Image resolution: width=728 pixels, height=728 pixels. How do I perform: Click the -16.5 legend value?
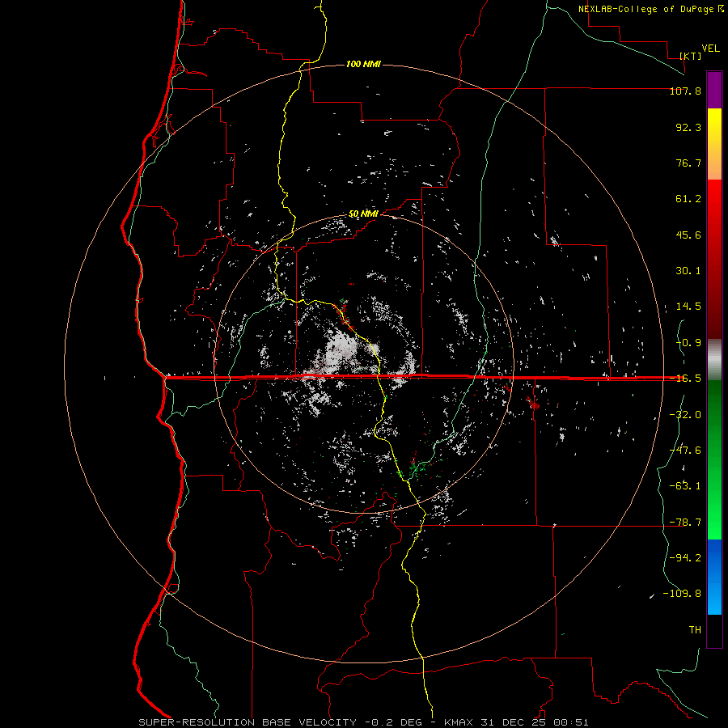pos(685,379)
